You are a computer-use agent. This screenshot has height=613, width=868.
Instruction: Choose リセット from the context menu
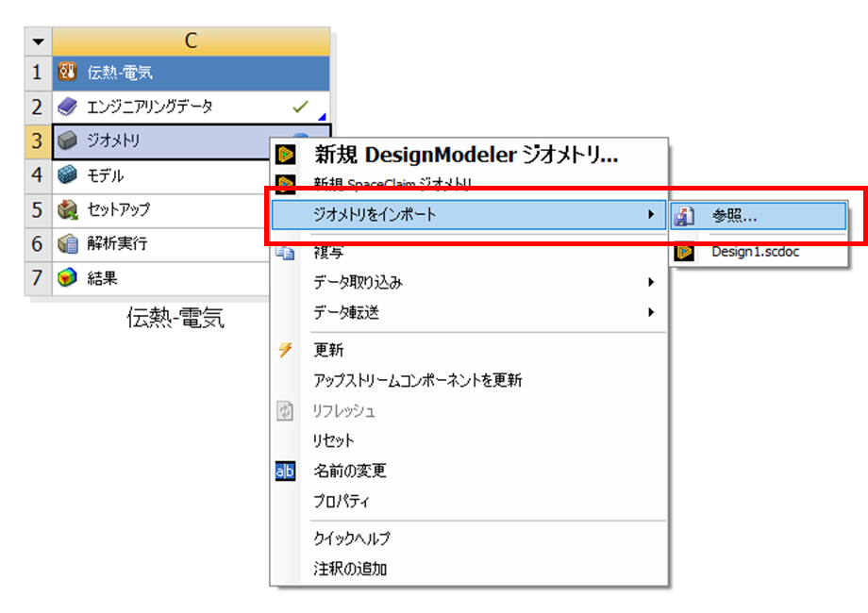(469, 441)
